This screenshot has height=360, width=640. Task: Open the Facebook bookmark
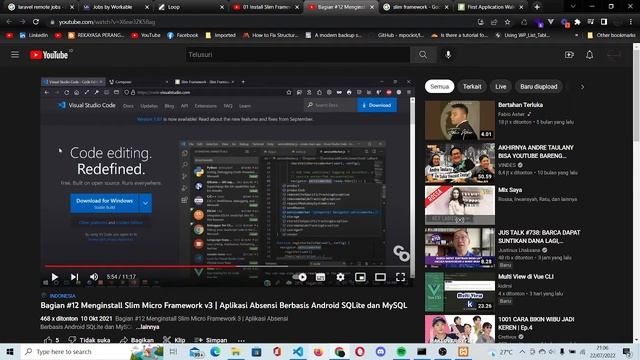182,36
